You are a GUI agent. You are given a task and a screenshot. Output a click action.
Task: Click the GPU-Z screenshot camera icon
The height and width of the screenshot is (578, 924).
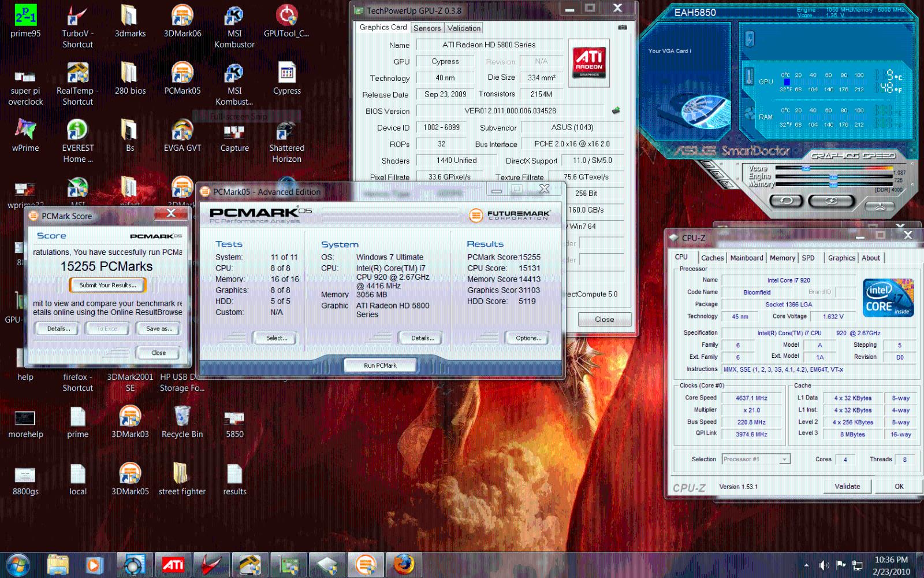coord(623,27)
